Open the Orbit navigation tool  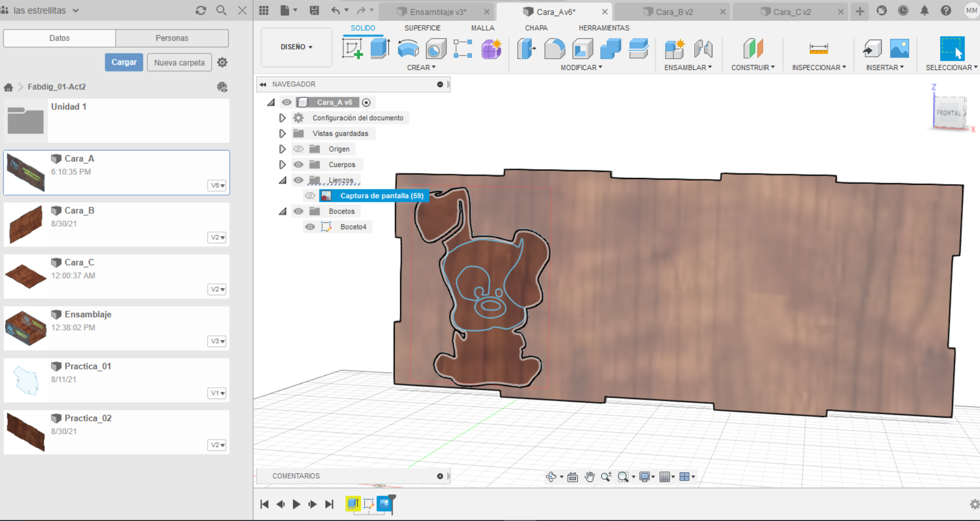551,476
